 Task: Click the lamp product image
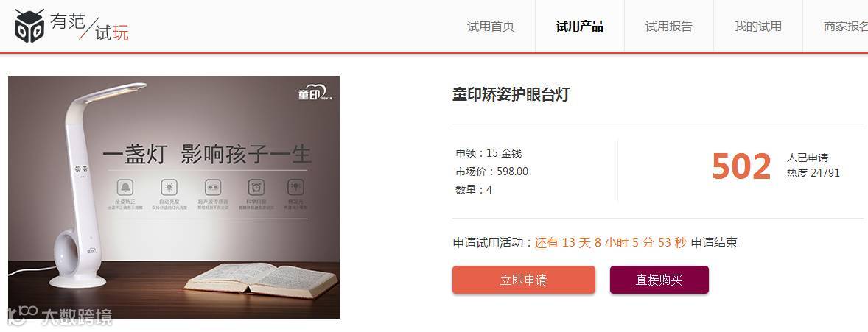tap(174, 197)
